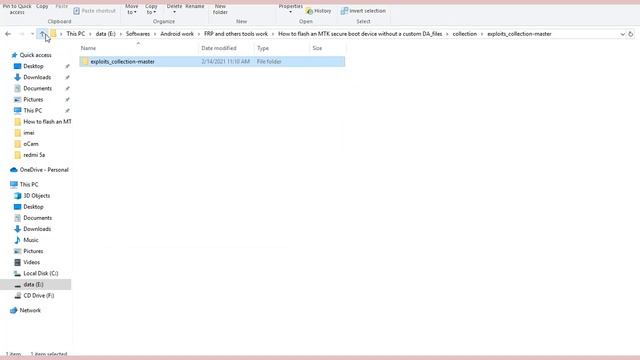Viewport: 640px width, 360px height.
Task: Click the OneDrive cloud icon
Action: pos(13,170)
